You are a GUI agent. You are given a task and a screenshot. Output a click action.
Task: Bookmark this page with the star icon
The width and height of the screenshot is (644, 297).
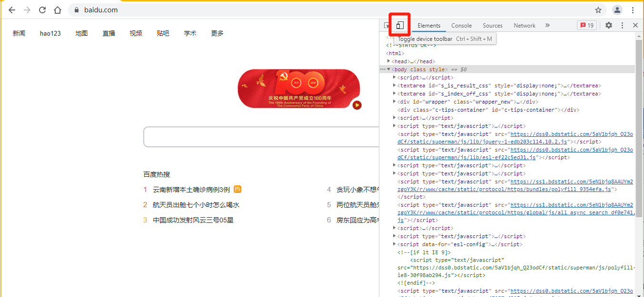pos(598,10)
